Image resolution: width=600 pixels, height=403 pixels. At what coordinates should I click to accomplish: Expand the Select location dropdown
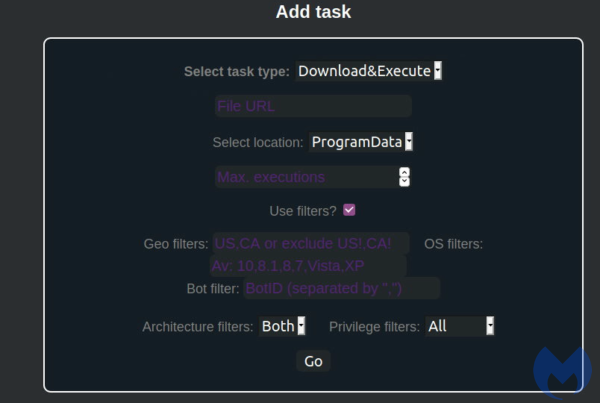361,142
